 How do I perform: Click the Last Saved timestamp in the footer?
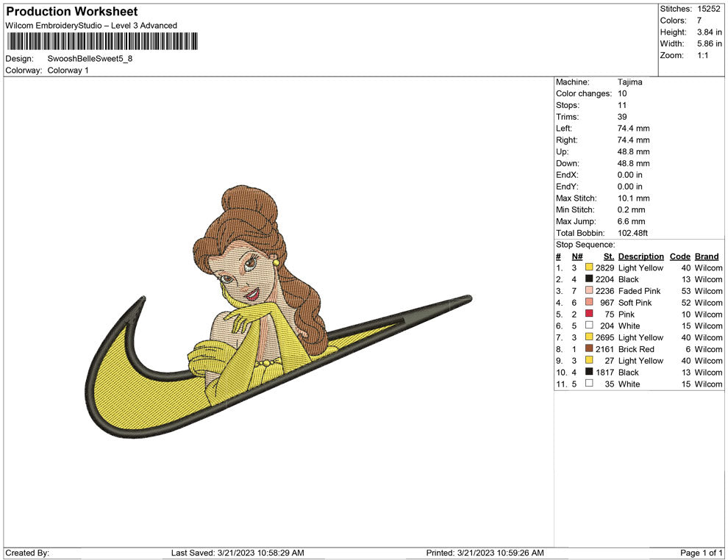pos(237,553)
